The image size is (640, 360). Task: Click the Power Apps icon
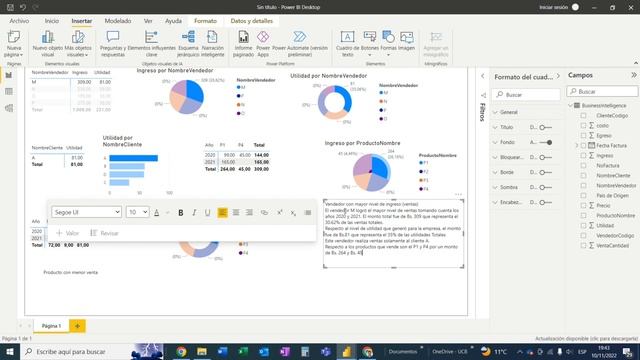point(263,37)
